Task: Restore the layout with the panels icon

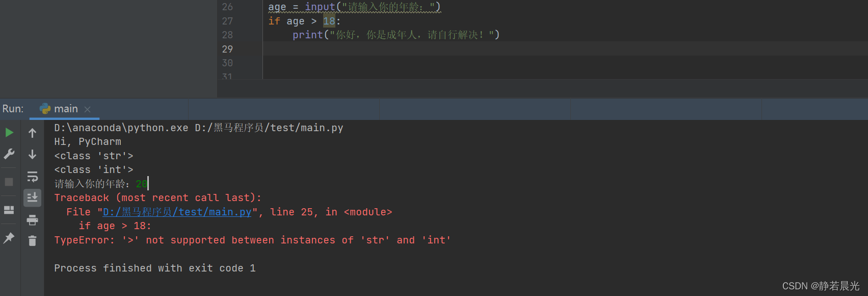Action: click(9, 210)
